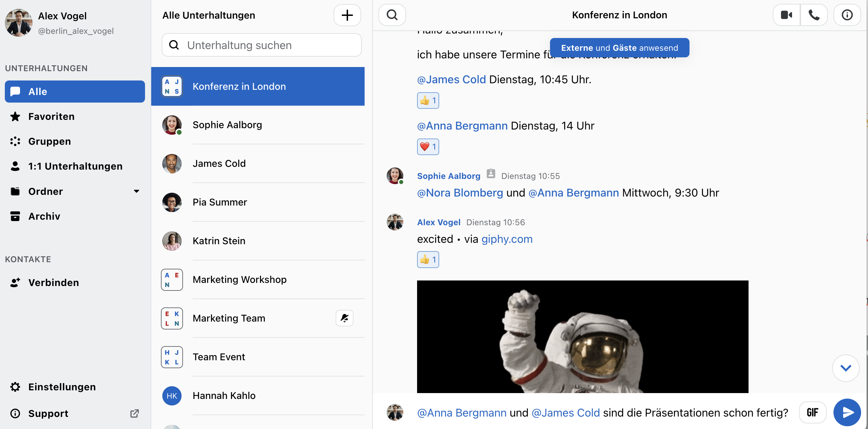Click the Alex Vogel sender name in chat

(x=438, y=222)
